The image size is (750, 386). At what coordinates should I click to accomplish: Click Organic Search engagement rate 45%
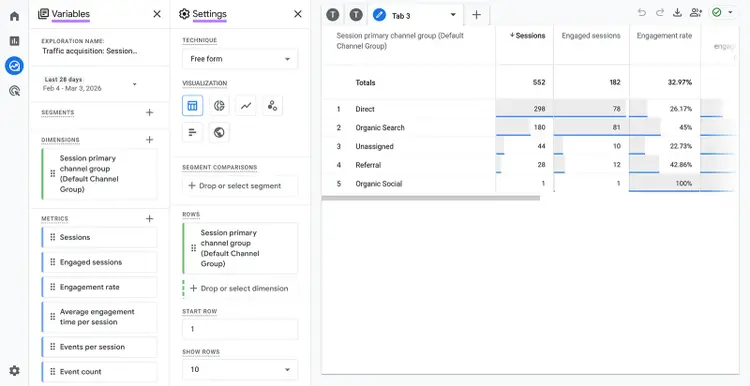coord(685,128)
